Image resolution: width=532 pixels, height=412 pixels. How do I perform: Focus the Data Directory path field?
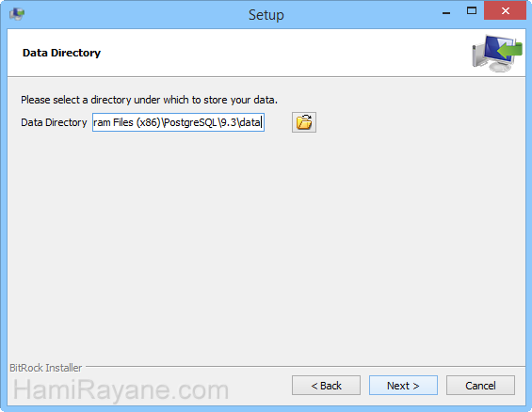[x=178, y=122]
